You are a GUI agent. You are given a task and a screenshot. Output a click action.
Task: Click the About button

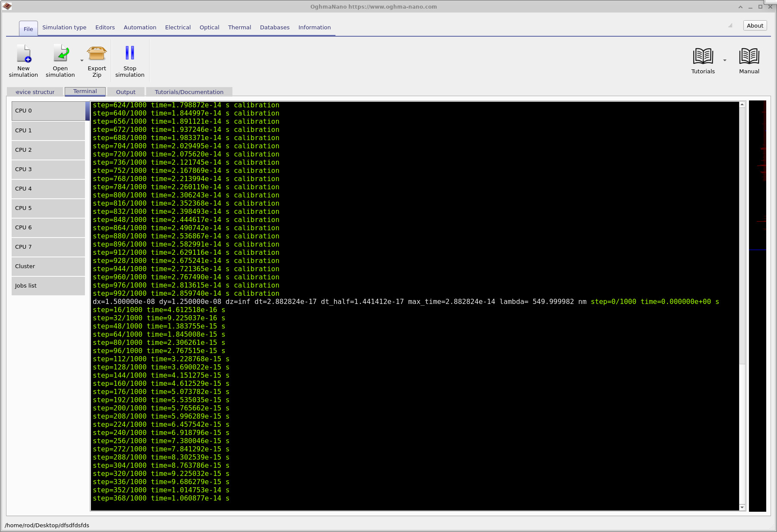[x=755, y=25]
